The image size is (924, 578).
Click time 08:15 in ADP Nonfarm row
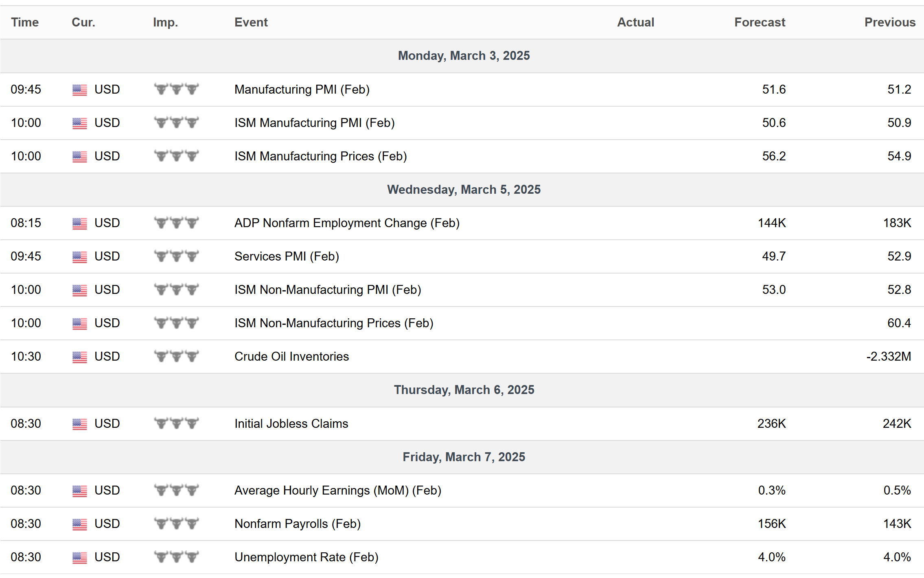coord(26,223)
